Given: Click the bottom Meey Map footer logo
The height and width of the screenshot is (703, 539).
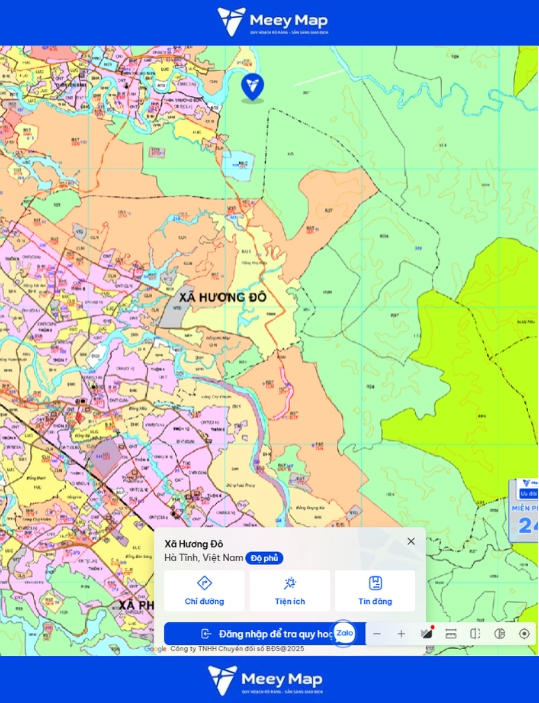Looking at the screenshot, I should pos(265,680).
